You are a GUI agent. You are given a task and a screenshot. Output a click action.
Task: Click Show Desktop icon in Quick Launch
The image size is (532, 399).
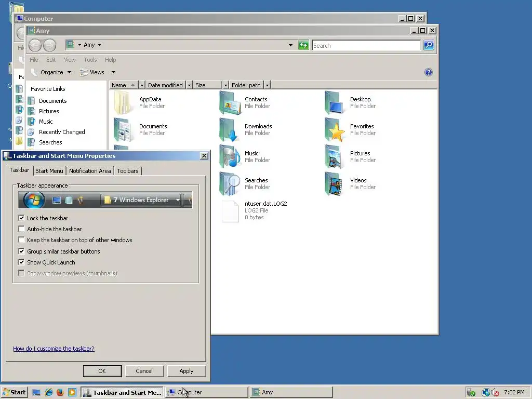point(36,393)
